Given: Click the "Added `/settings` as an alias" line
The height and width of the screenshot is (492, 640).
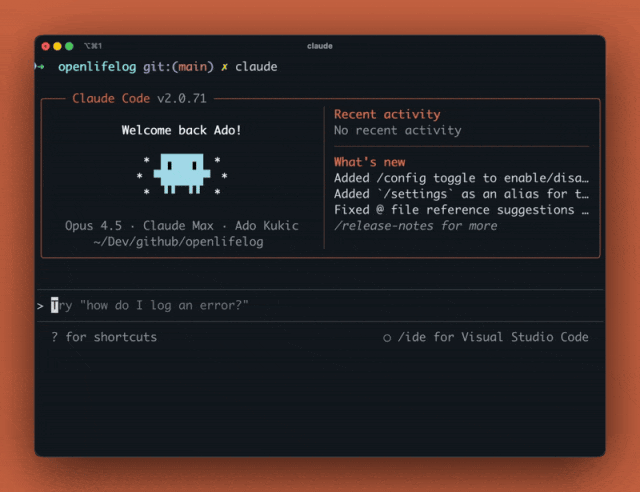Looking at the screenshot, I should pos(461,194).
